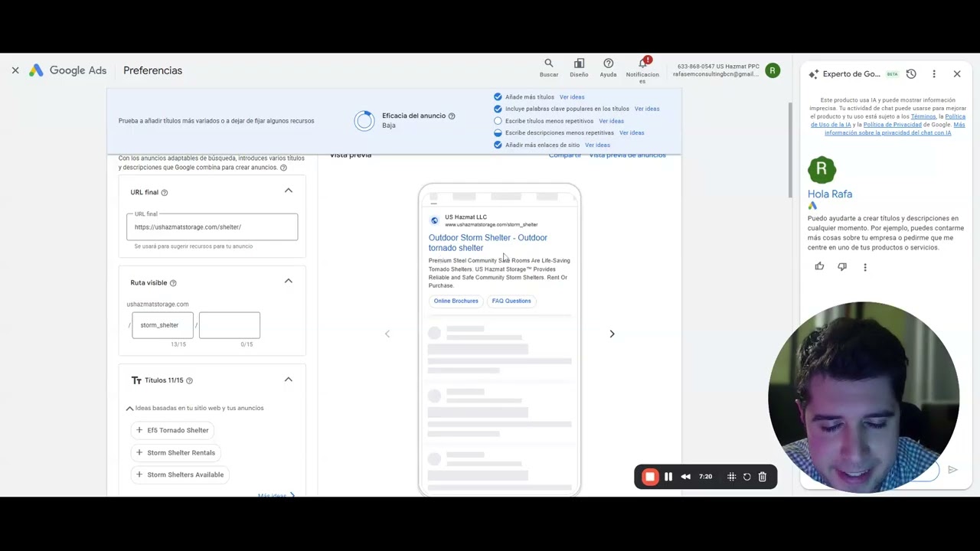
Task: Rewind the recording using the rewind icon
Action: point(686,477)
